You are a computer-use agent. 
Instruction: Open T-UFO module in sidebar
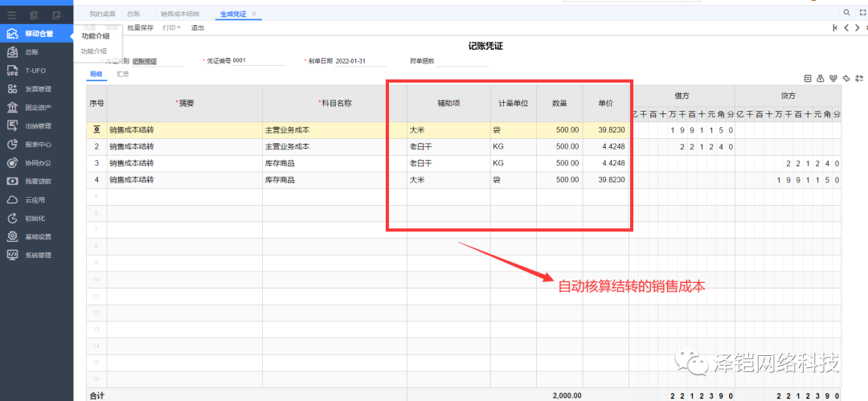click(35, 71)
